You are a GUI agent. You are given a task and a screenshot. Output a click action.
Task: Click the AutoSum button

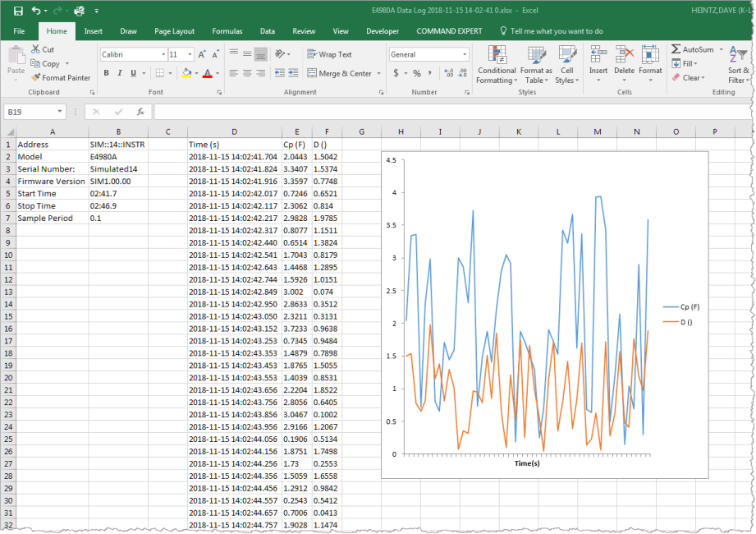[x=692, y=49]
